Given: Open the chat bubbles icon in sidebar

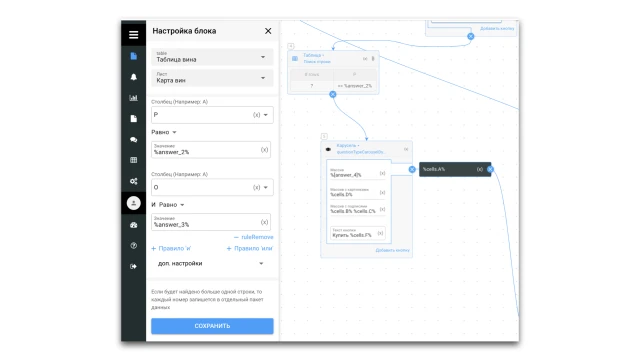Looking at the screenshot, I should (133, 140).
